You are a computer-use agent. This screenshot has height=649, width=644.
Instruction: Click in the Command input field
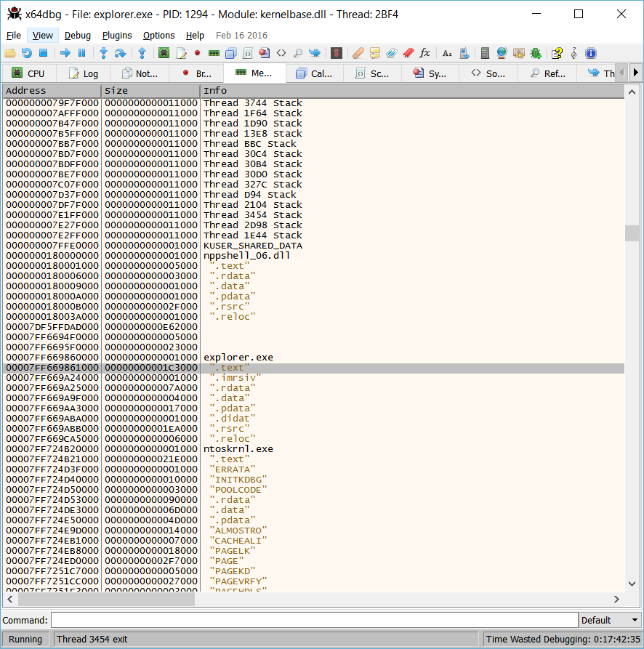[315, 620]
